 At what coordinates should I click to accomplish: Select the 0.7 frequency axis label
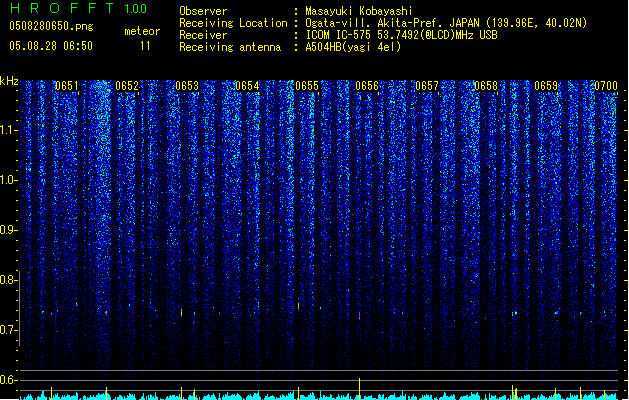[8, 330]
